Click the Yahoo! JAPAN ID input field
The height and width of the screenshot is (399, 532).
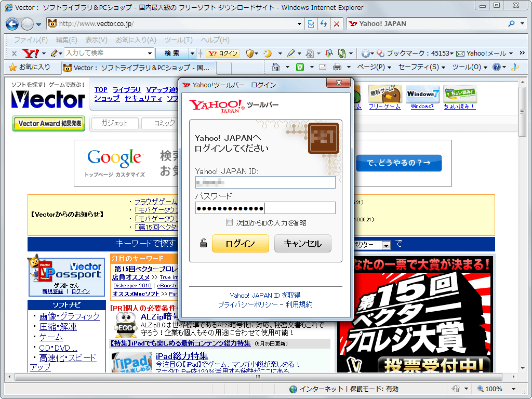pos(265,182)
